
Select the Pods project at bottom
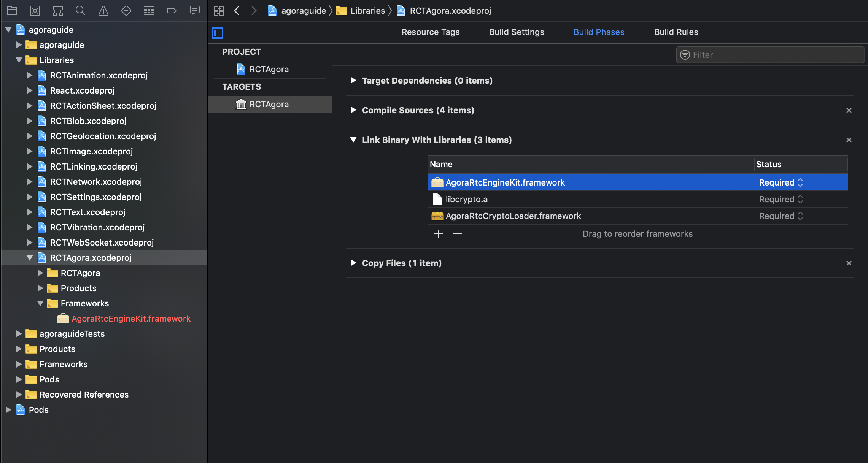39,410
